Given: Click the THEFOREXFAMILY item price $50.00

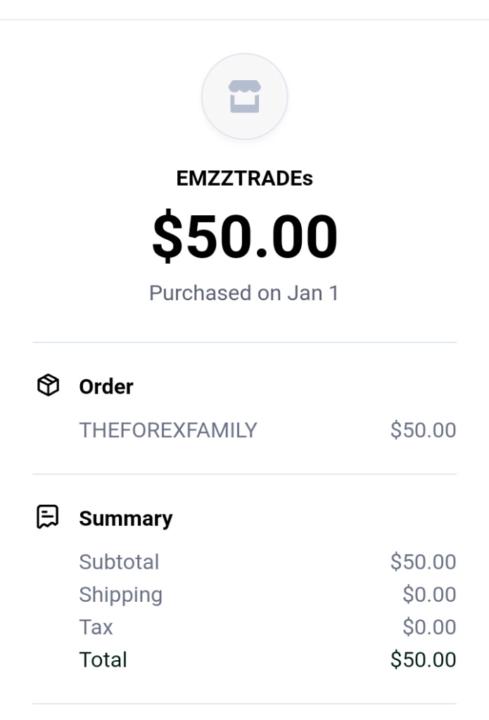Looking at the screenshot, I should tap(423, 430).
